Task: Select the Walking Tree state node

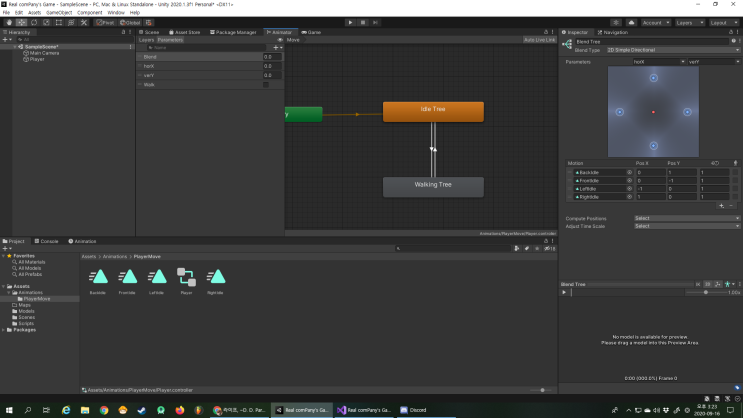Action: point(433,187)
